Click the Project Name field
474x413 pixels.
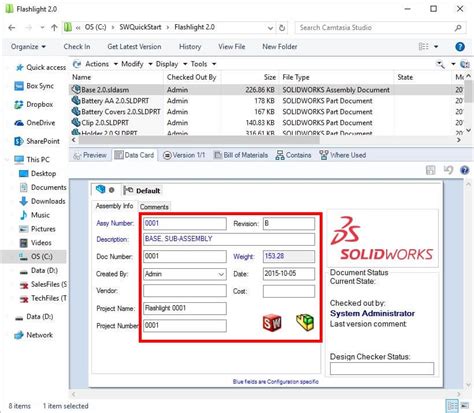(185, 308)
